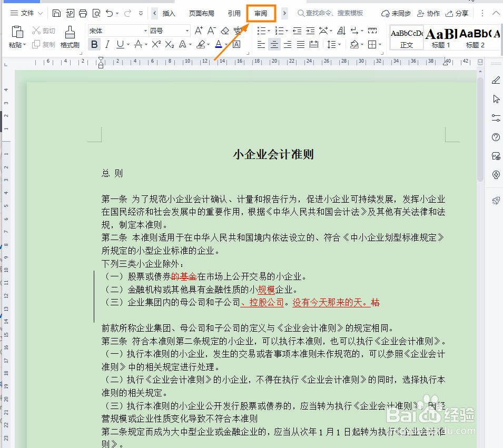Click the 协作 collaboration button
The height and width of the screenshot is (448, 503).
[x=428, y=14]
